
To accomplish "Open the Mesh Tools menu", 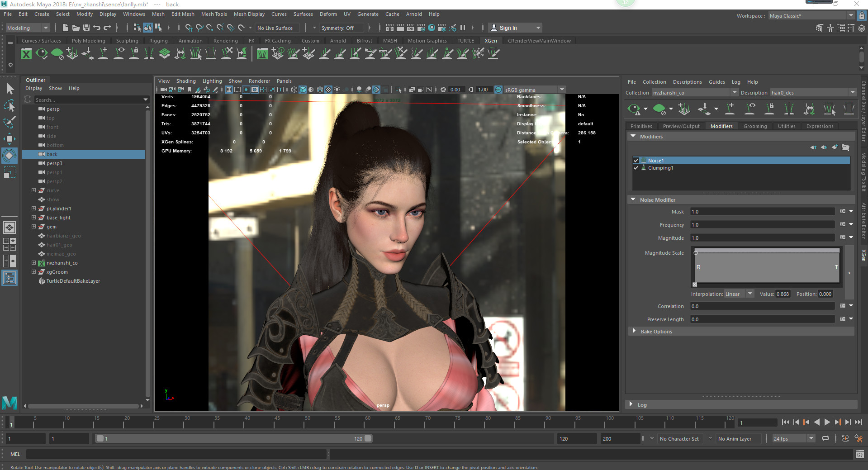I will (x=214, y=14).
